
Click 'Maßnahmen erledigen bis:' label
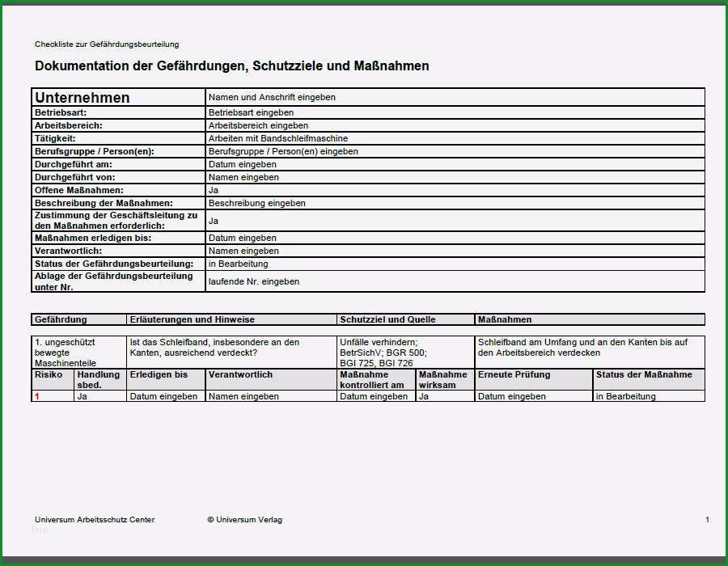click(93, 238)
